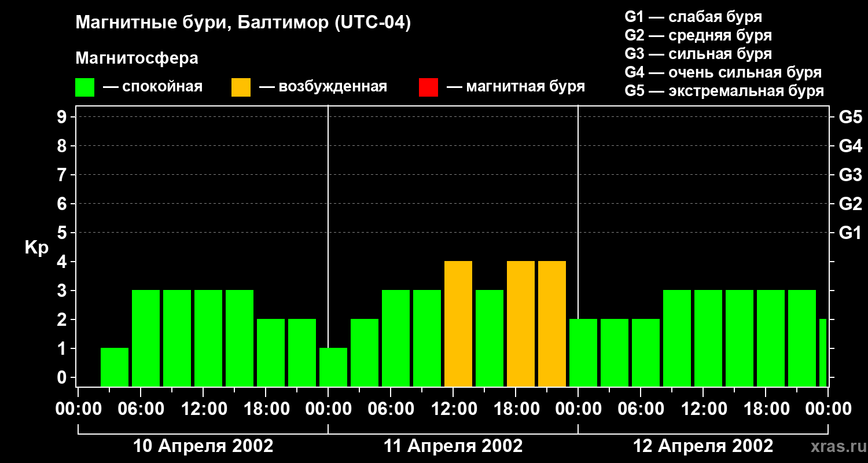This screenshot has width=868, height=463.
Task: Select the Kp 2 bar right after 00:00 on 12 April
Action: pyautogui.click(x=583, y=353)
